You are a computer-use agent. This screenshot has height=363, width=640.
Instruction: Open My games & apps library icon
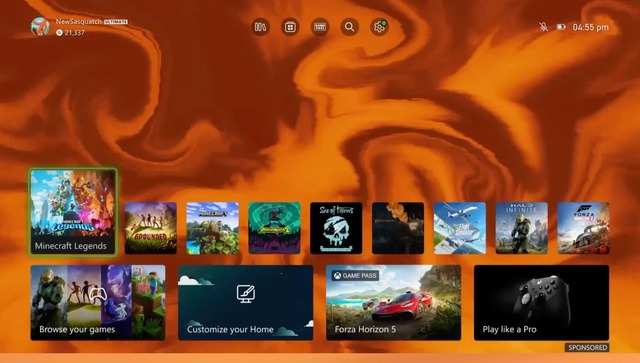(x=260, y=27)
